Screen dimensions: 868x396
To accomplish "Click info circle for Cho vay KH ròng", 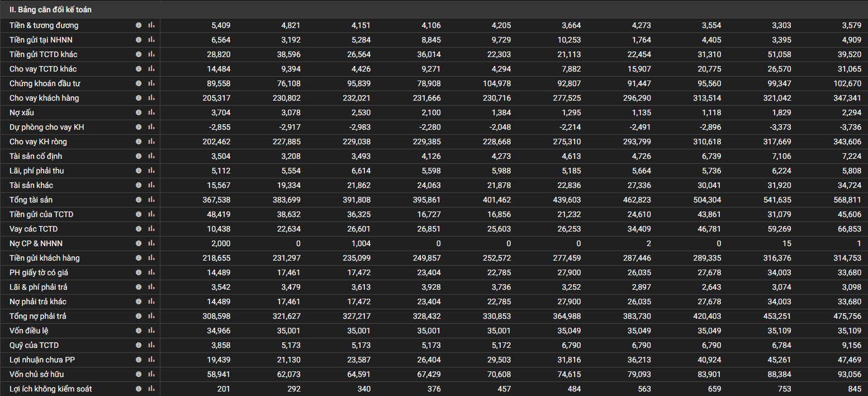I will tap(139, 142).
